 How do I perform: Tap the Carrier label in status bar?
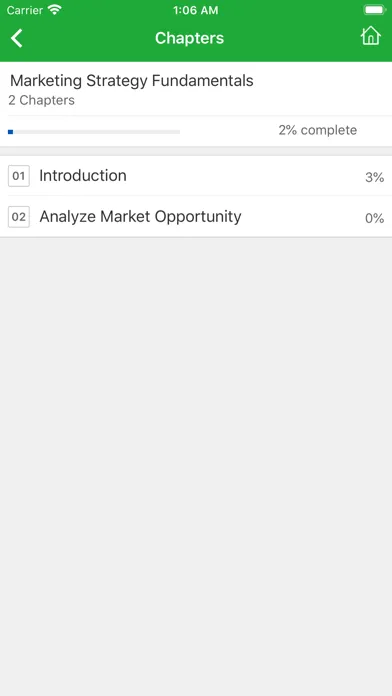point(25,10)
